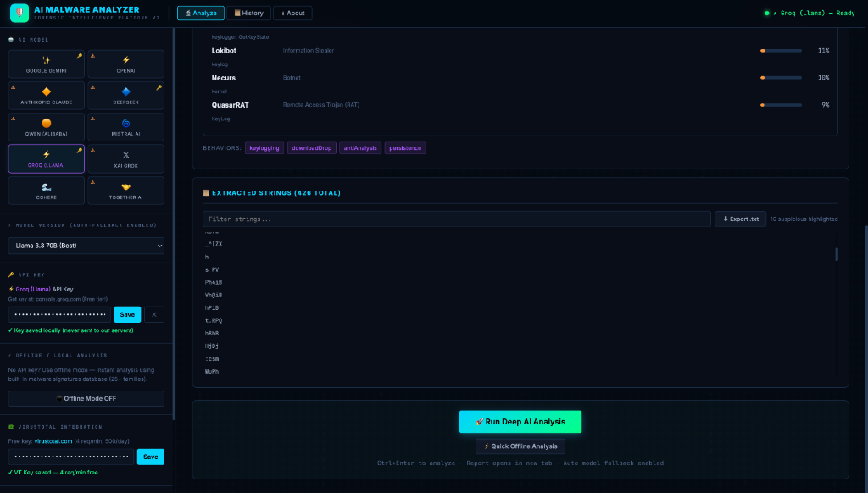
Task: Click the Groq API key input field
Action: (60, 314)
